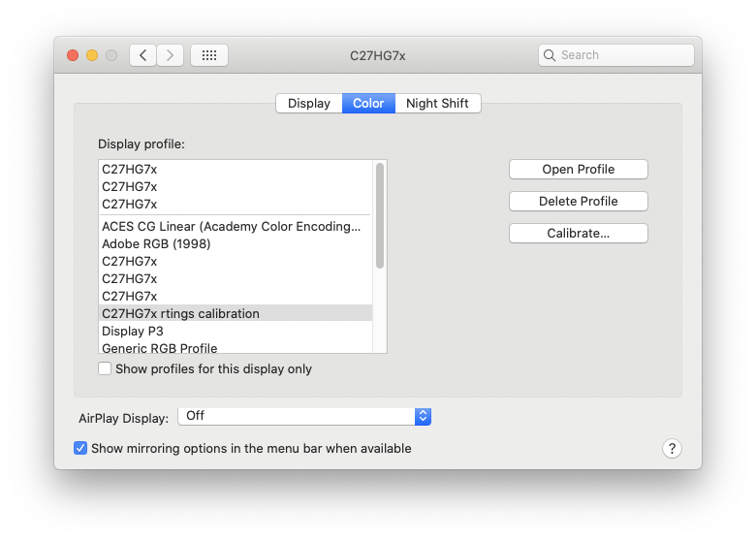This screenshot has height=541, width=756.
Task: Open help with the question mark button
Action: [672, 449]
